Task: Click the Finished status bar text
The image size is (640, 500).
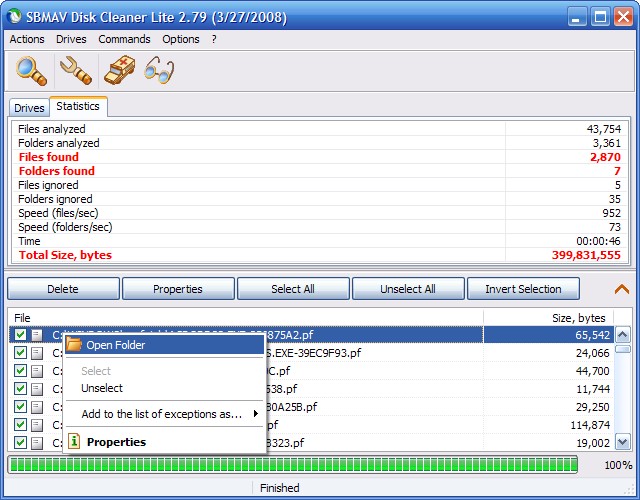Action: point(280,488)
